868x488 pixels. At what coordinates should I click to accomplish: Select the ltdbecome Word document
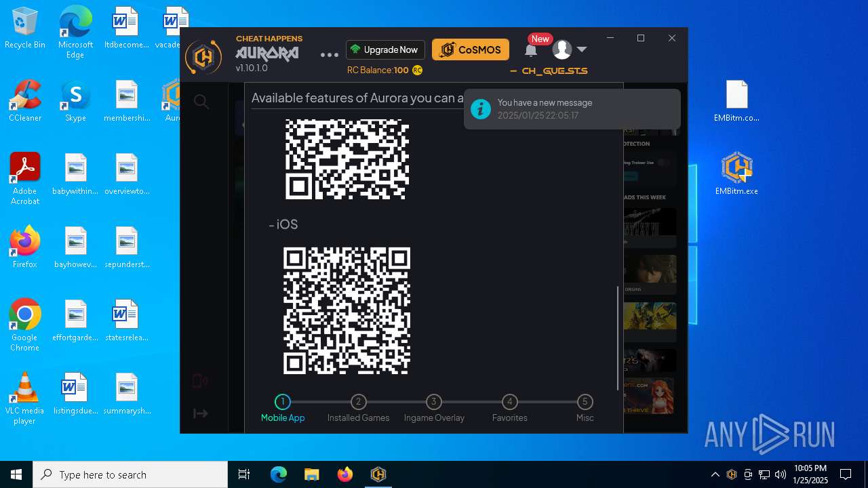click(126, 28)
